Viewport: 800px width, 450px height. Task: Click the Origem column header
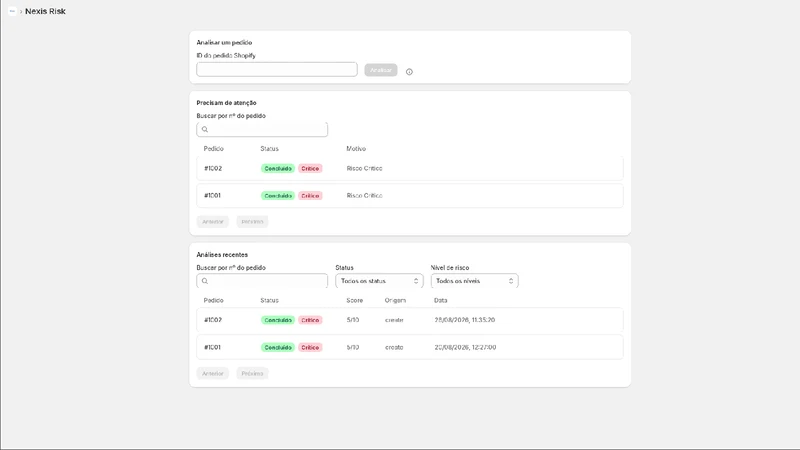[395, 301]
